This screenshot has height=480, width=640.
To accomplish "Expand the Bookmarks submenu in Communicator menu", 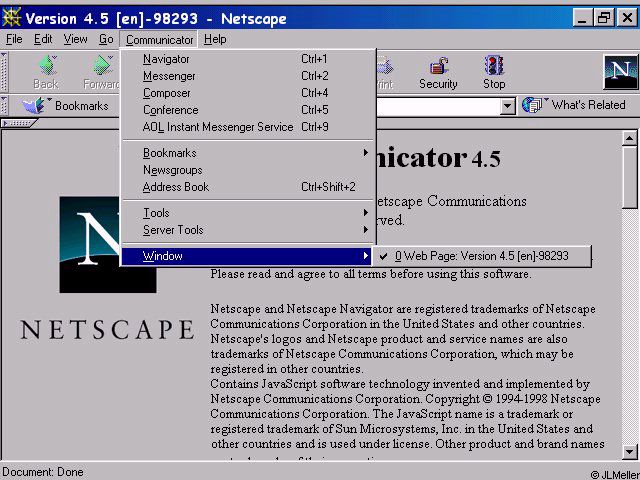I will pyautogui.click(x=249, y=153).
